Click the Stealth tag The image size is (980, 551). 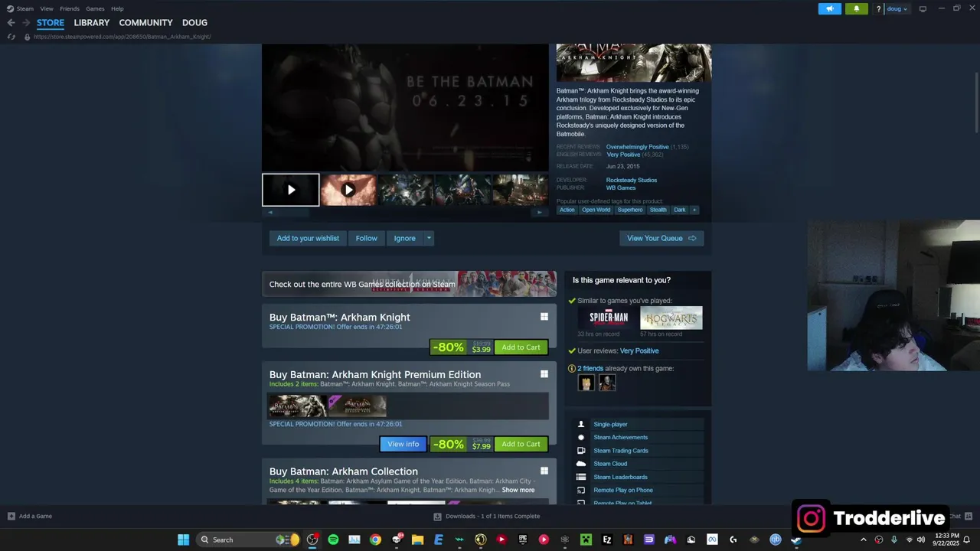click(658, 210)
